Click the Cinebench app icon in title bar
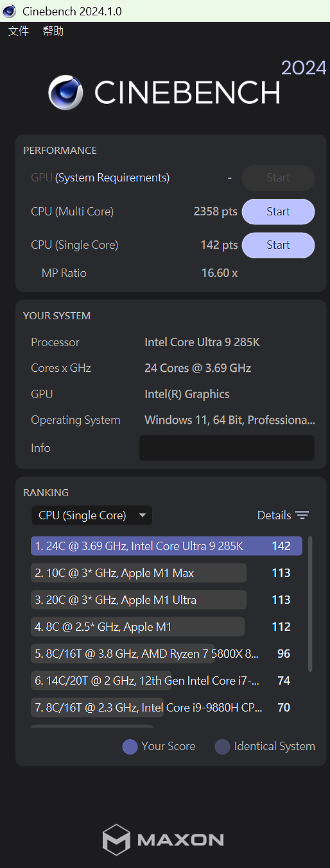Screen dimensions: 330x868 click(9, 11)
